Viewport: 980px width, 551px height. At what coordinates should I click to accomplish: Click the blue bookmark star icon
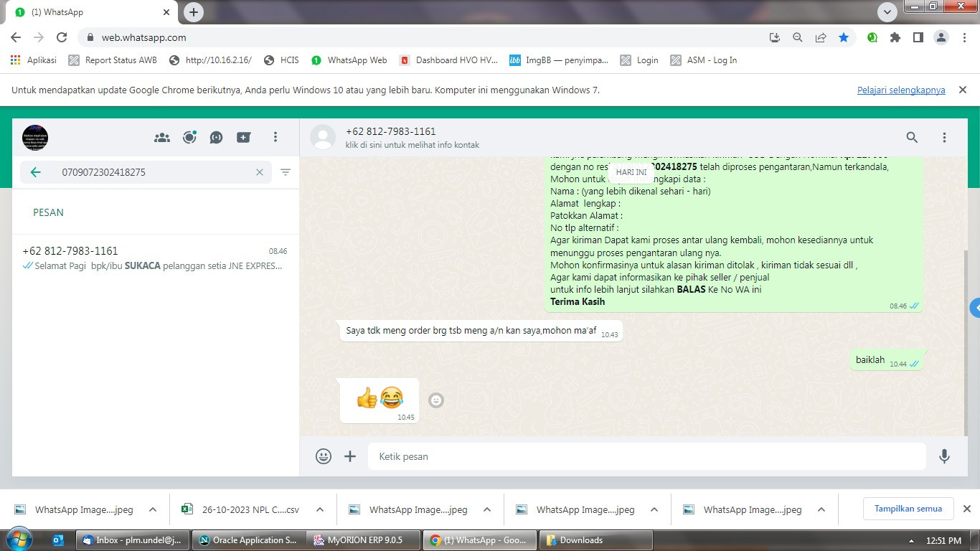tap(844, 37)
